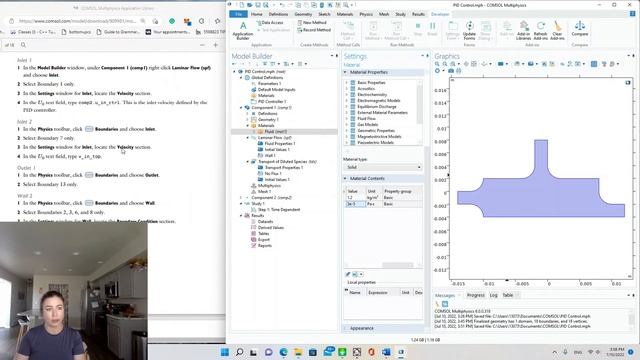Click the PDF search magnifier icon in browser
The height and width of the screenshot is (360, 640).
(23, 45)
